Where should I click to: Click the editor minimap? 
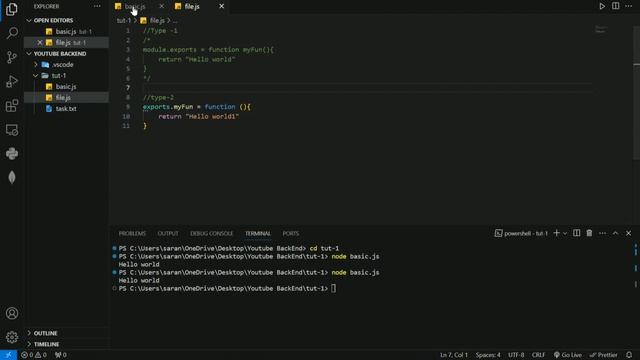pos(600,29)
